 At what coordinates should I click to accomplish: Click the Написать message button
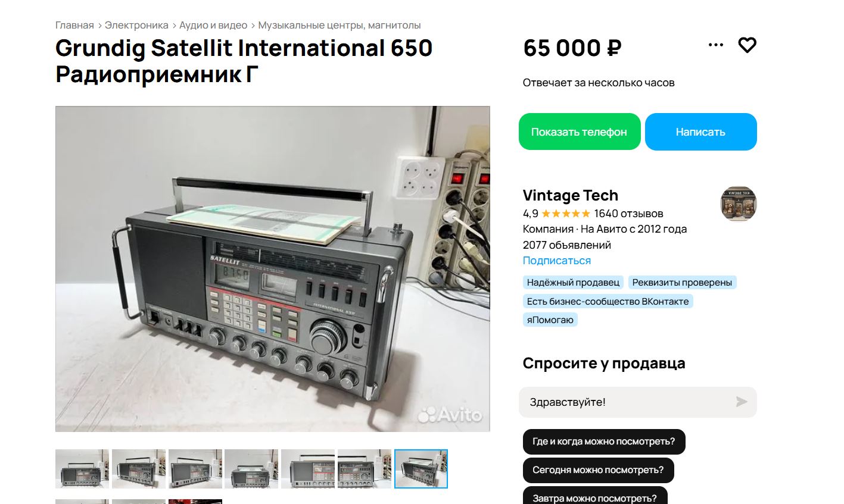[x=700, y=132]
